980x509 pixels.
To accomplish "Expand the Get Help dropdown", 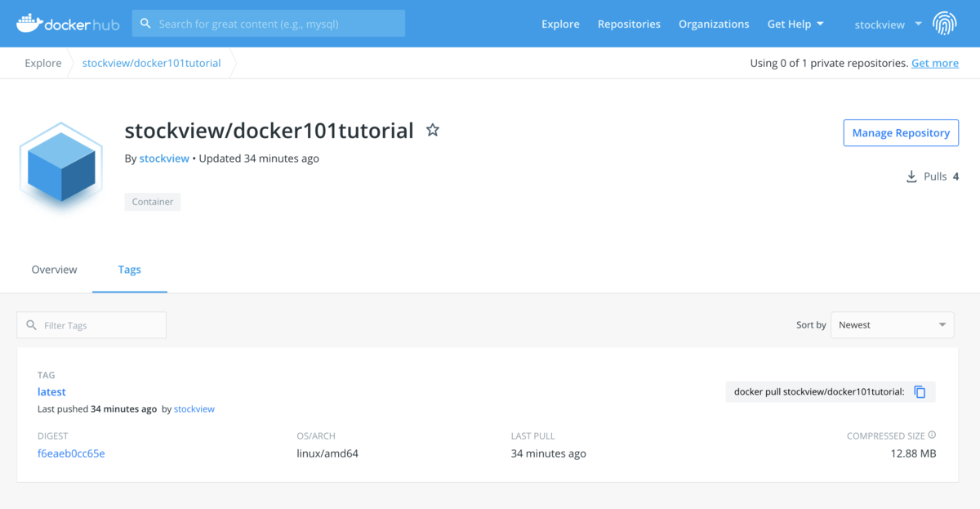I will click(795, 24).
